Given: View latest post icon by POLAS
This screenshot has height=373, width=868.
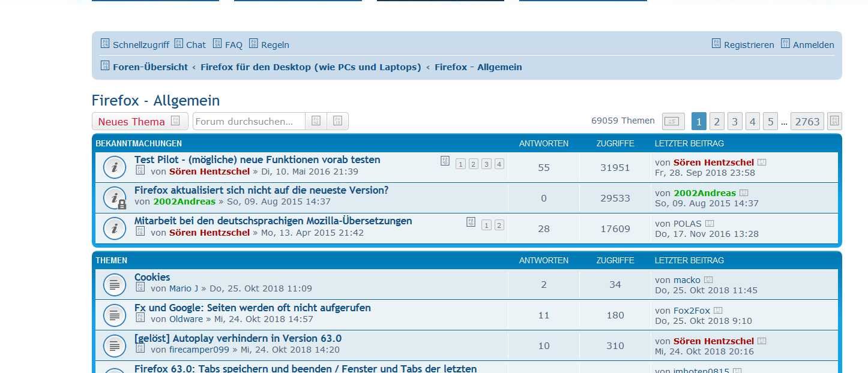Looking at the screenshot, I should (710, 223).
